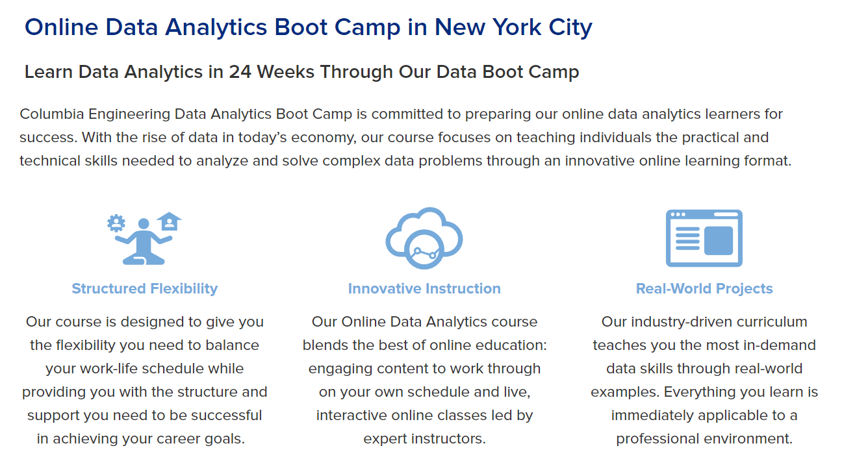
Task: Click the cloud analytics icon
Action: pos(424,238)
